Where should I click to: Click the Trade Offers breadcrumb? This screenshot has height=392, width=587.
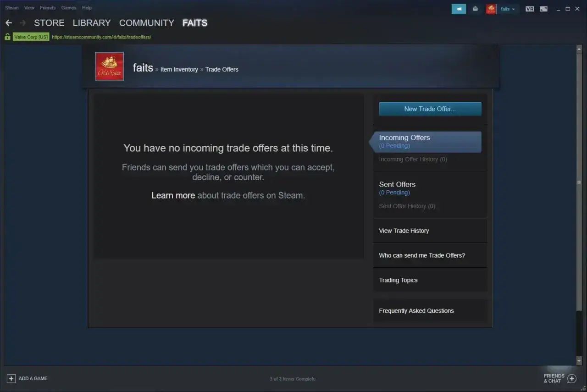pos(222,70)
